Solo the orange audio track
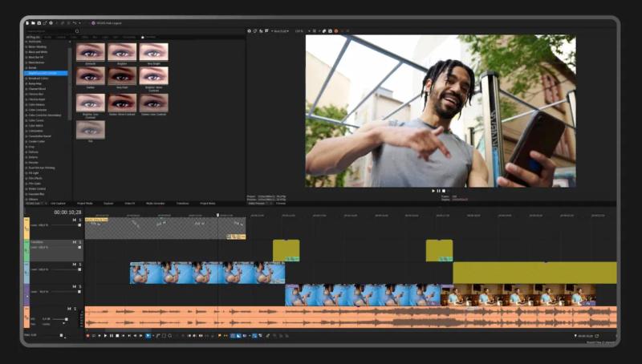 click(x=75, y=309)
